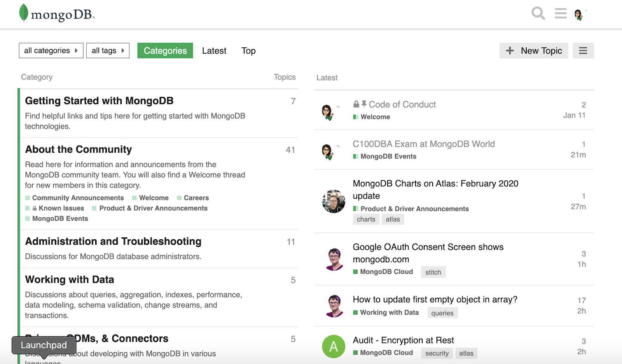Open Getting Started with MongoDB category
This screenshot has height=364, width=622.
[99, 101]
